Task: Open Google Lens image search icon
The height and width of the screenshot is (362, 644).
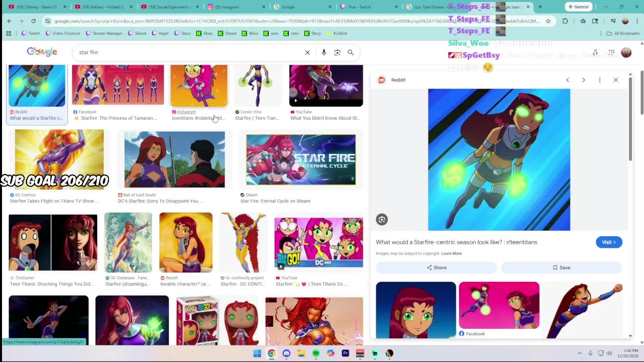Action: pos(337,52)
